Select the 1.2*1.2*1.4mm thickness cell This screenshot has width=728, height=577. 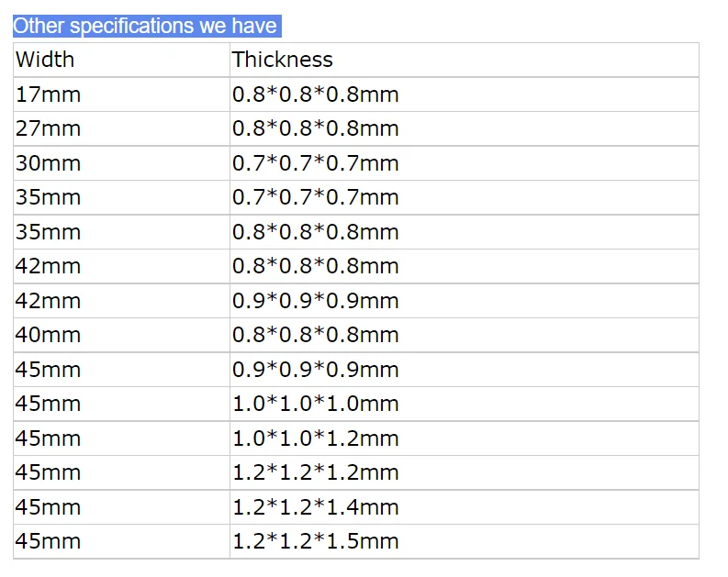tap(315, 507)
